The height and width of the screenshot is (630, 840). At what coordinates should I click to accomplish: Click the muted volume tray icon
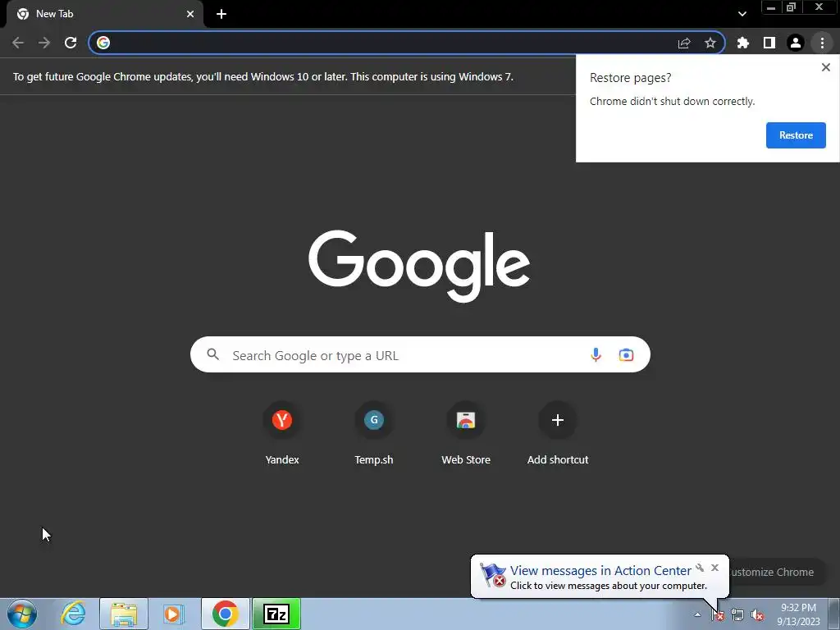(x=757, y=615)
